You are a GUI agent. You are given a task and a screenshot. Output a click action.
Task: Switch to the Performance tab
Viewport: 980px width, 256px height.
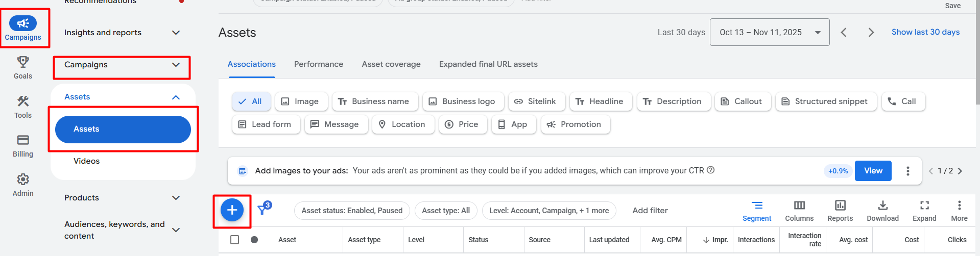(318, 64)
